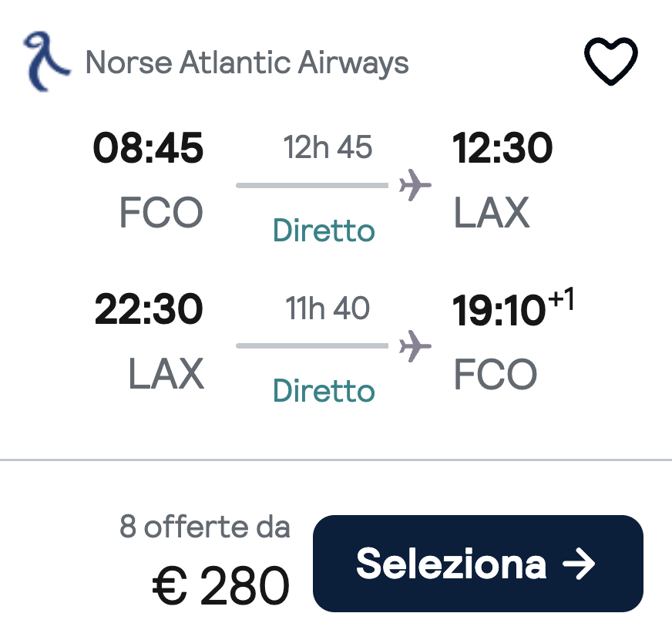Screen dimensions: 672x640
Task: Click the 11h 40 flight duration
Action: click(x=328, y=308)
